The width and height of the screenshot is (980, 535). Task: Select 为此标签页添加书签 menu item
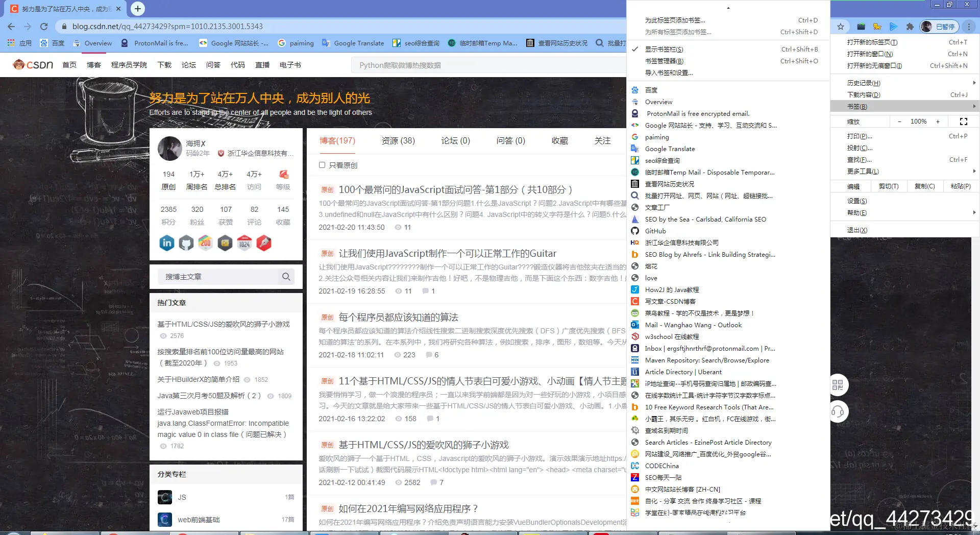click(x=728, y=20)
